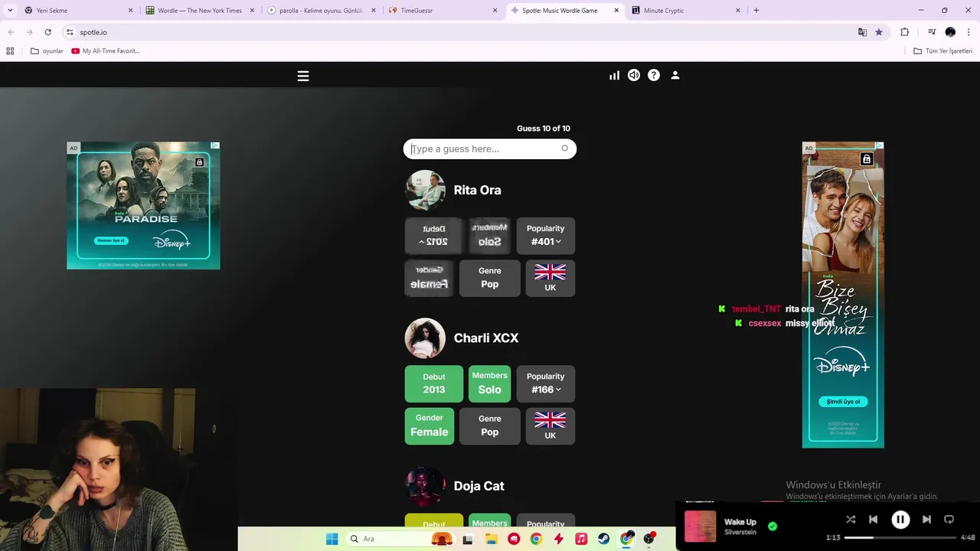Click Rita Ora's artist photo

click(425, 190)
